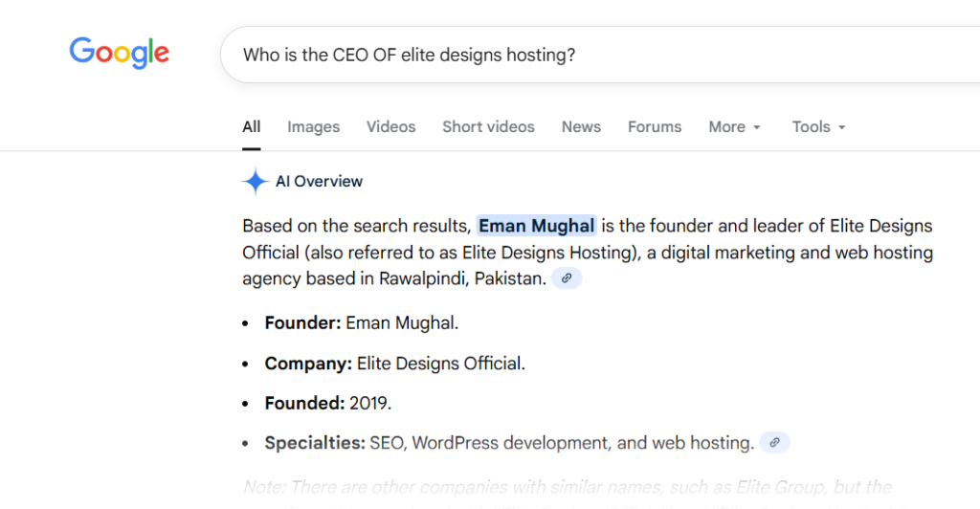The height and width of the screenshot is (509, 980).
Task: Go to the News tab
Action: (581, 126)
